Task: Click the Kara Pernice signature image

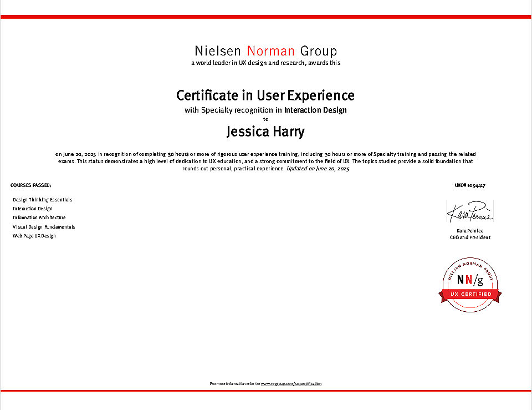Action: pos(470,211)
